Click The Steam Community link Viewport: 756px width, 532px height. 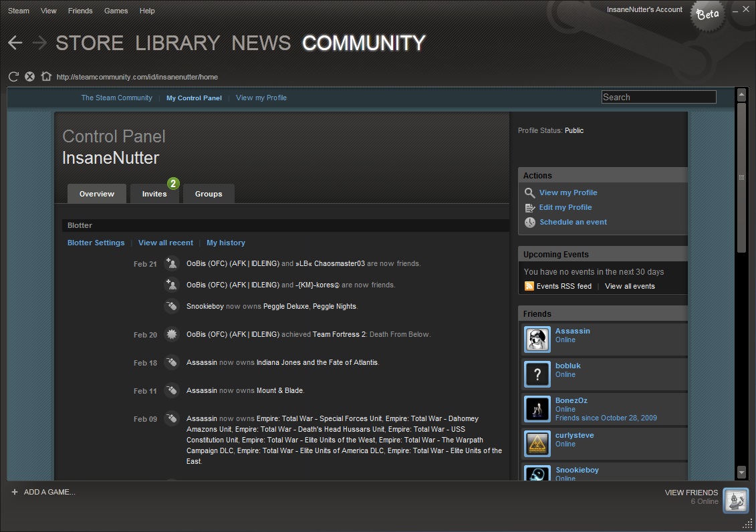coord(117,98)
